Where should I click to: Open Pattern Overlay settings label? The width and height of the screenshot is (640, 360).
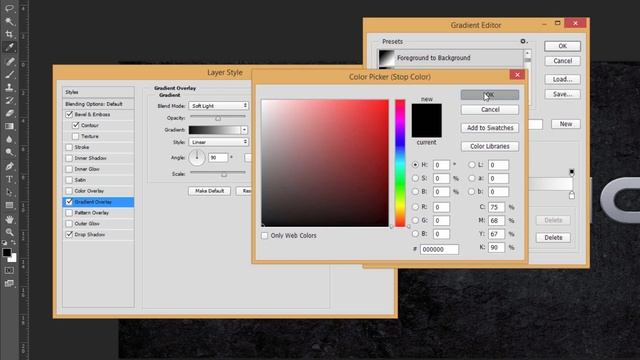(91, 213)
